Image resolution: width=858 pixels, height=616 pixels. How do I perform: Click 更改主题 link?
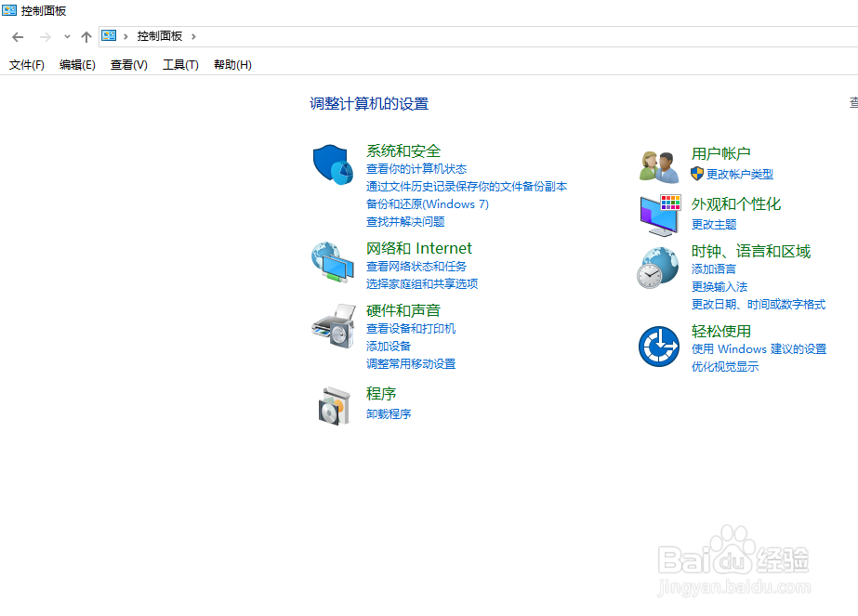coord(714,224)
